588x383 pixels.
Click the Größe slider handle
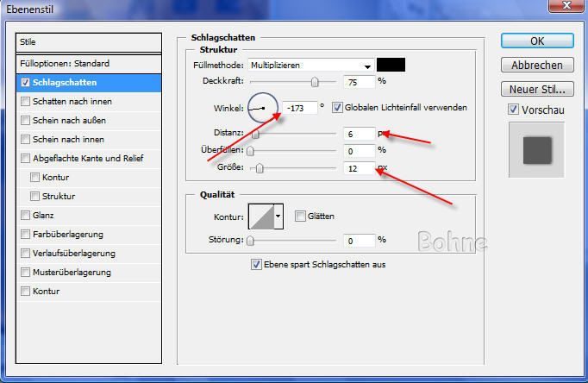click(x=260, y=169)
